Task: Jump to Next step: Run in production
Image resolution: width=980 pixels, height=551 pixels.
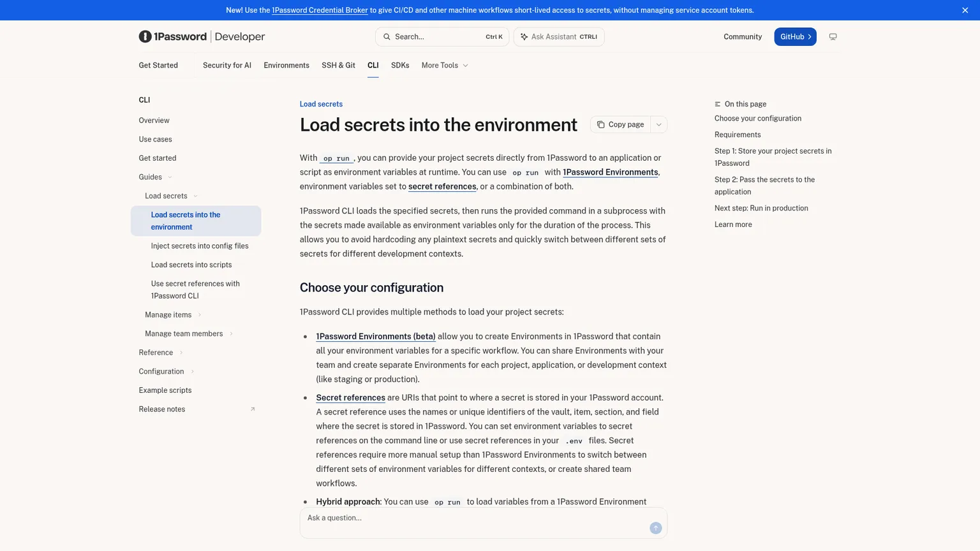Action: tap(761, 208)
